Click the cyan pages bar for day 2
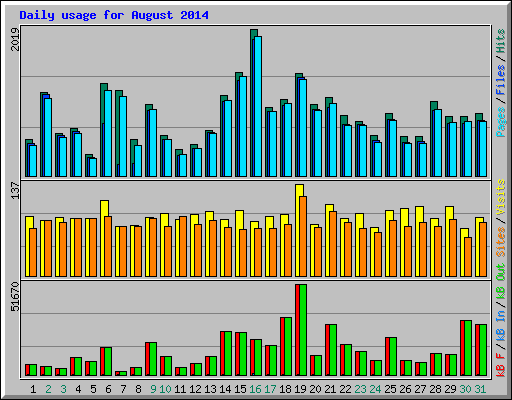Image resolution: width=512 pixels, height=400 pixels. pyautogui.click(x=48, y=137)
